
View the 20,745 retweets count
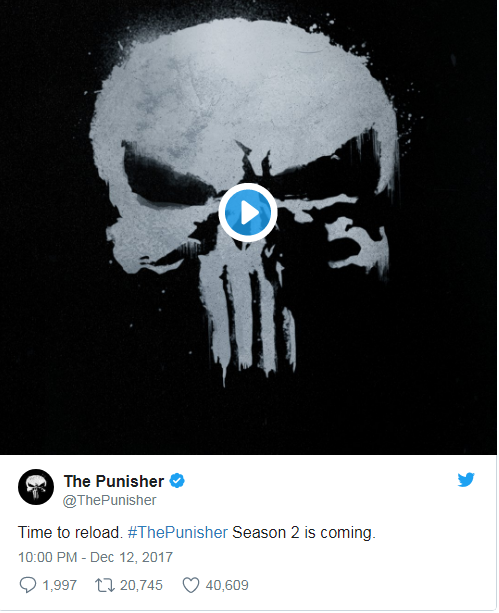141,585
